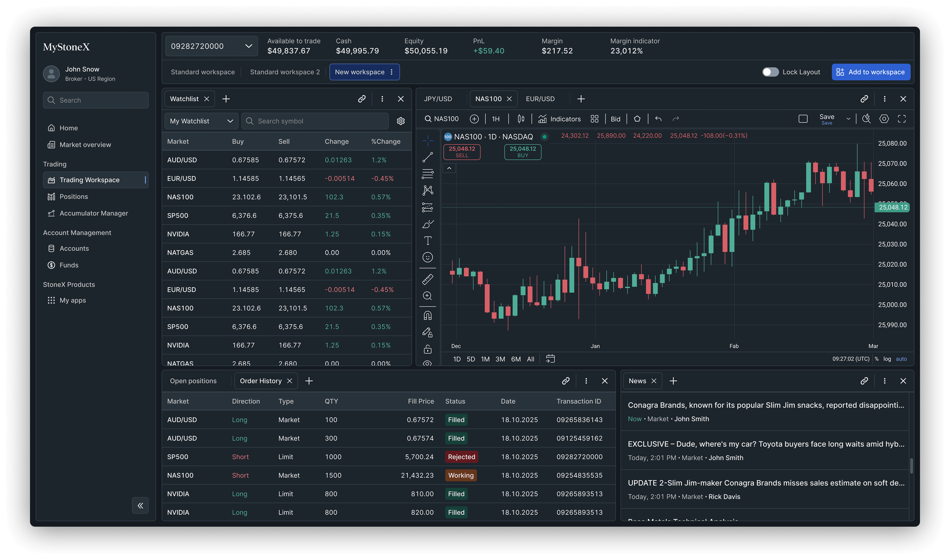The height and width of the screenshot is (560, 950).
Task: Open the Save layout dropdown arrow
Action: pyautogui.click(x=848, y=119)
